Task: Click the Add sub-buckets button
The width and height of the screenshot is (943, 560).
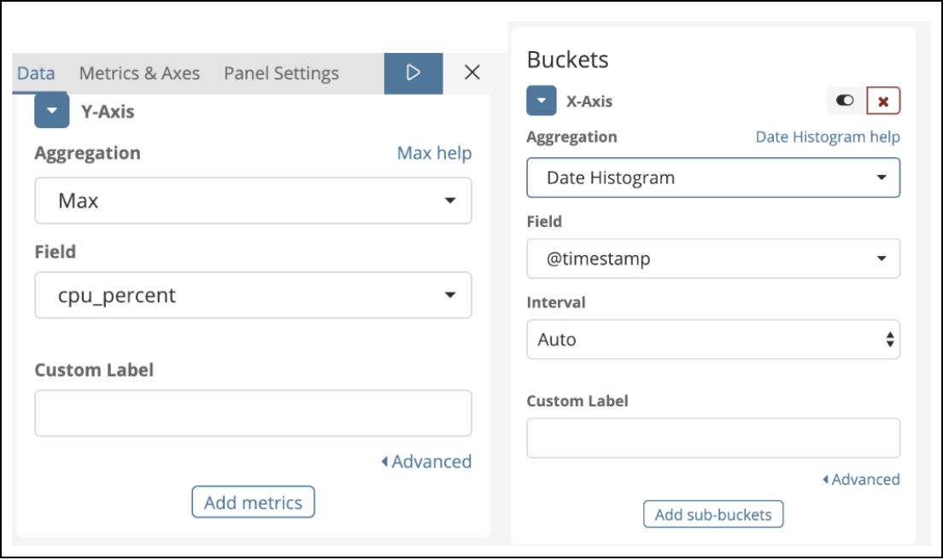Action: click(712, 515)
